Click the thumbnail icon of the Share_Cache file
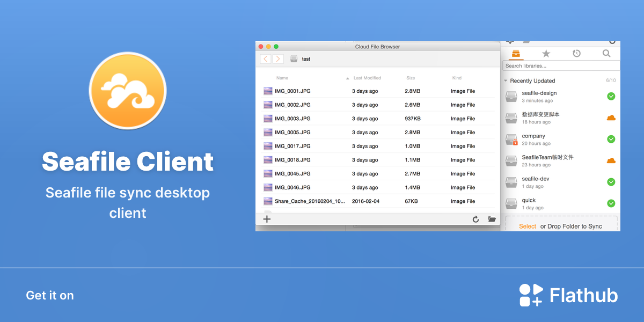The width and height of the screenshot is (644, 322). [268, 201]
